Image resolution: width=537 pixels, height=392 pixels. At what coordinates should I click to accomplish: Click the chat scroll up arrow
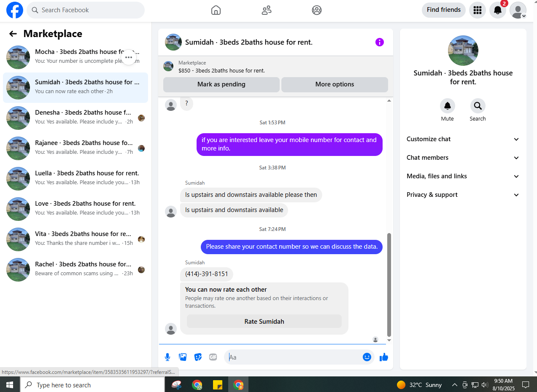389,101
